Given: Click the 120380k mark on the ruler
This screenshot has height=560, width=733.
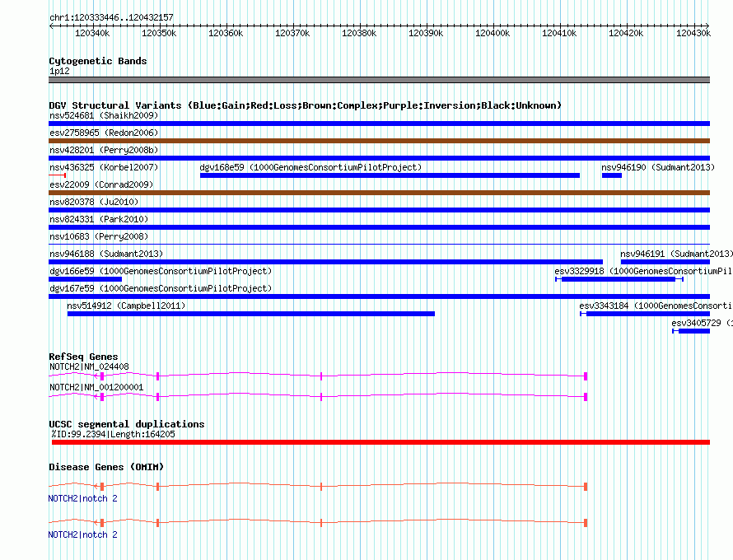Looking at the screenshot, I should point(360,34).
